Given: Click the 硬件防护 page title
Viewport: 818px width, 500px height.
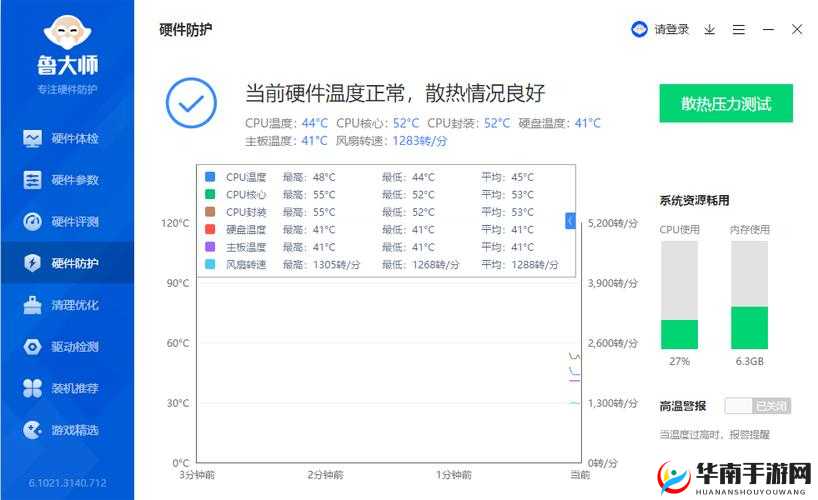Looking at the screenshot, I should coord(186,30).
